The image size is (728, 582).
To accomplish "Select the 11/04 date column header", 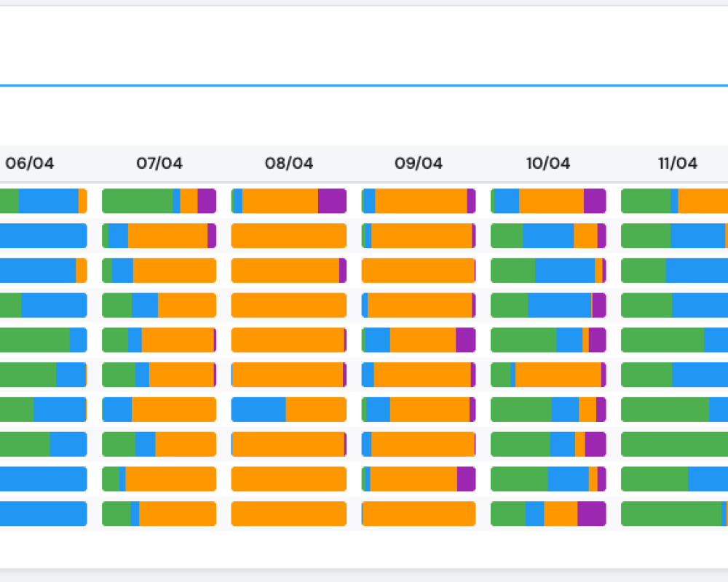I will pos(678,164).
